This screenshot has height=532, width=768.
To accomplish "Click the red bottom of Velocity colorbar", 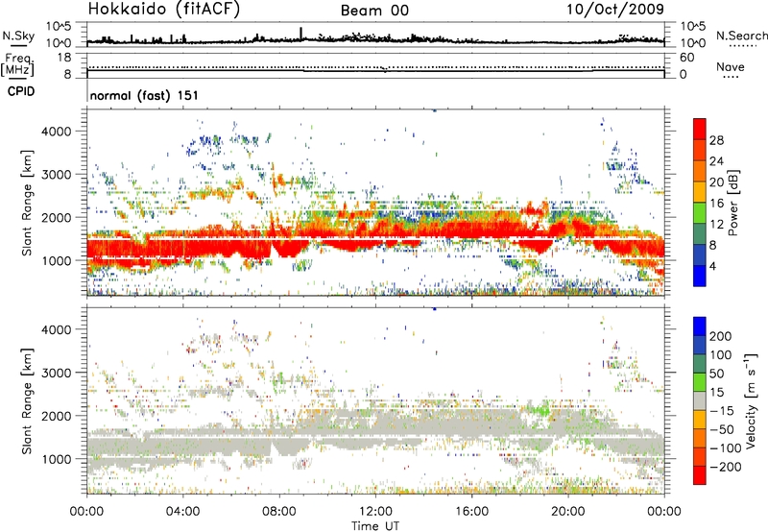I will pyautogui.click(x=700, y=475).
